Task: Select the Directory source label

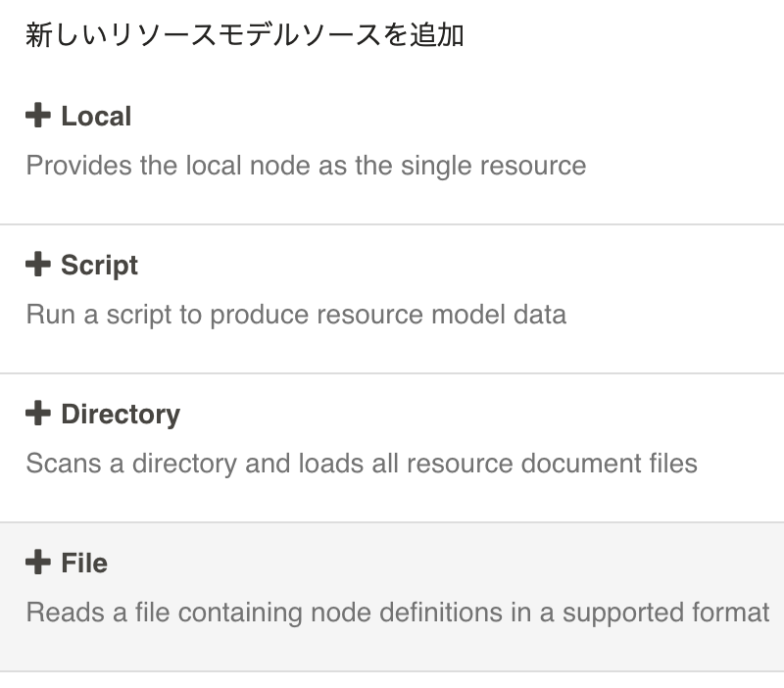Action: click(120, 415)
